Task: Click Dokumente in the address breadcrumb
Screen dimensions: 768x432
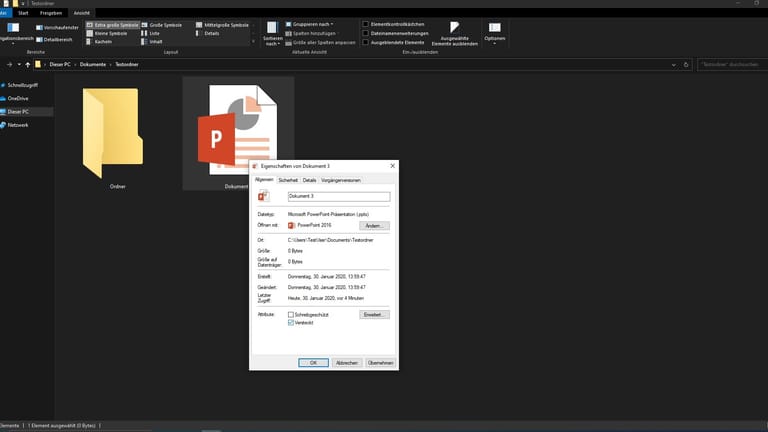Action: [93, 65]
